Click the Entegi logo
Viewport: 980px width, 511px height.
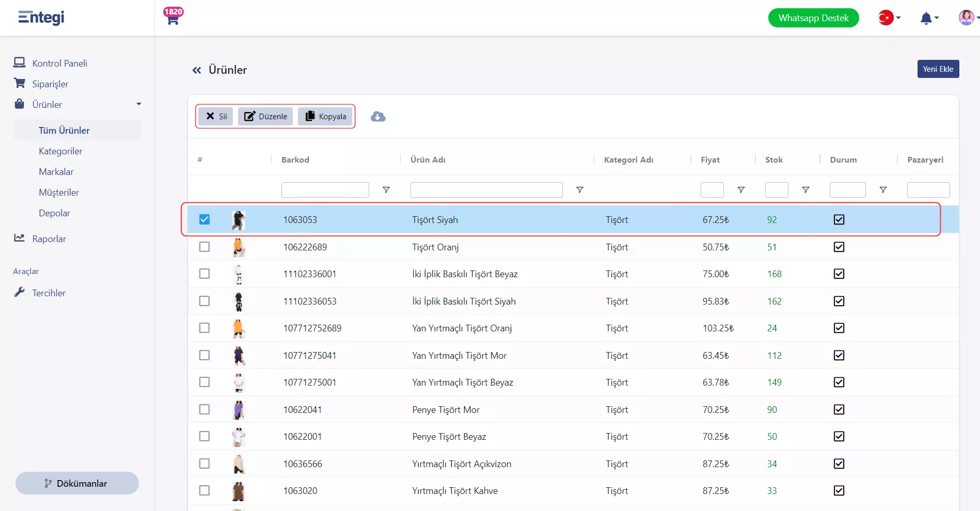pyautogui.click(x=41, y=18)
